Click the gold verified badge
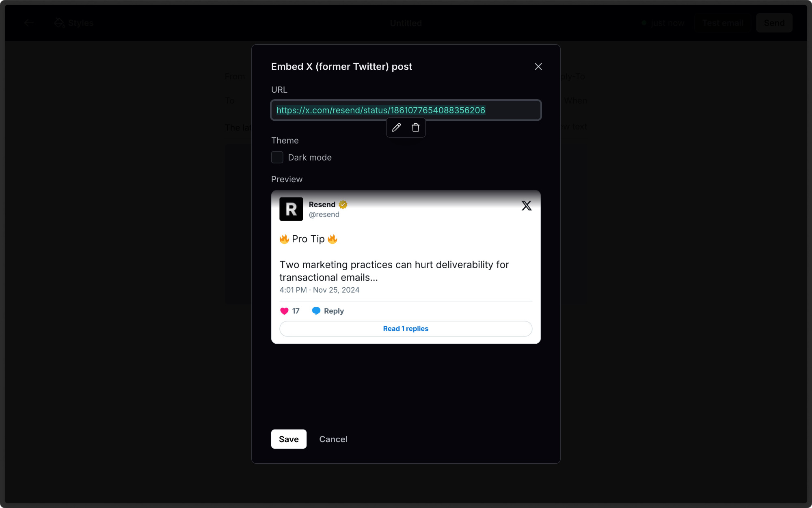 (343, 204)
